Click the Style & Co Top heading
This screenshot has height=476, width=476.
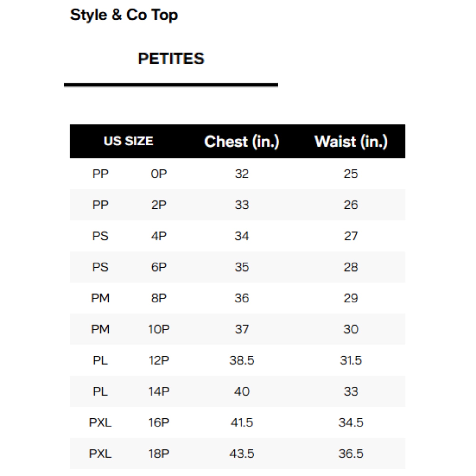tap(124, 15)
